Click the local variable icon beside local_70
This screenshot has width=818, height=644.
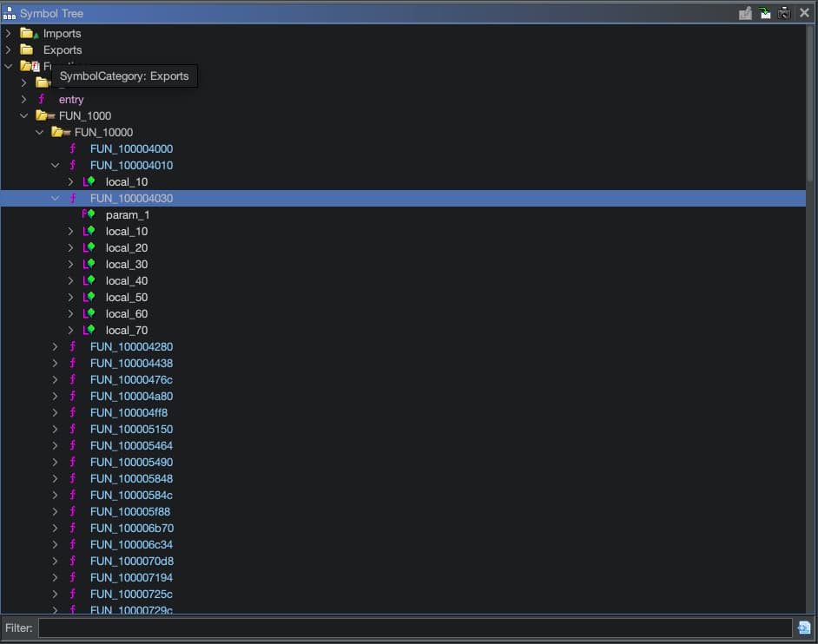click(x=89, y=331)
